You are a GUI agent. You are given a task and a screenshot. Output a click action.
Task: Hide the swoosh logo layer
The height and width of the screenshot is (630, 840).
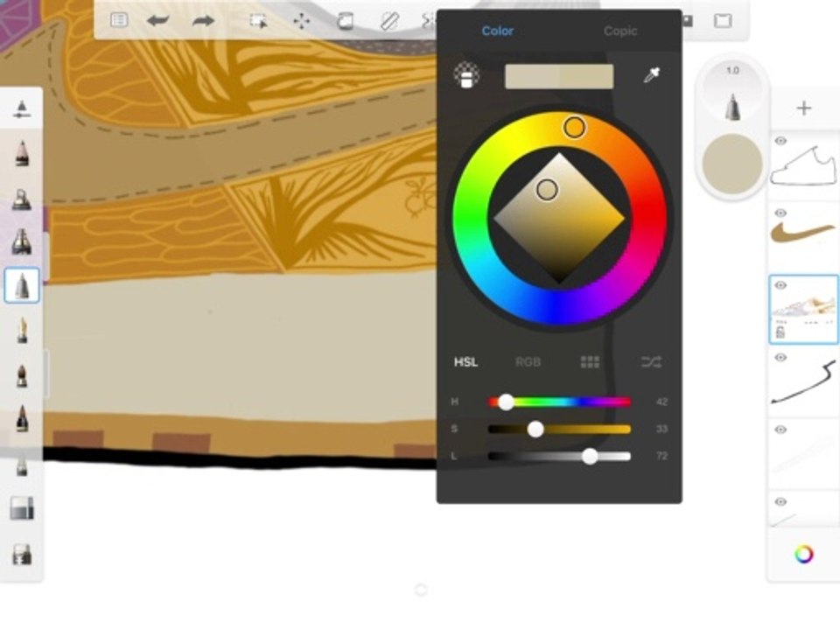pyautogui.click(x=780, y=213)
